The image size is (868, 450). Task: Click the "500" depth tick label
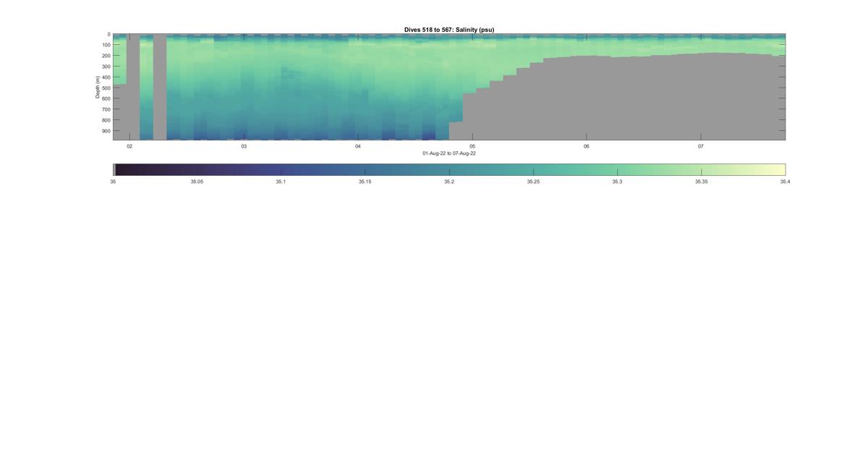pos(106,88)
